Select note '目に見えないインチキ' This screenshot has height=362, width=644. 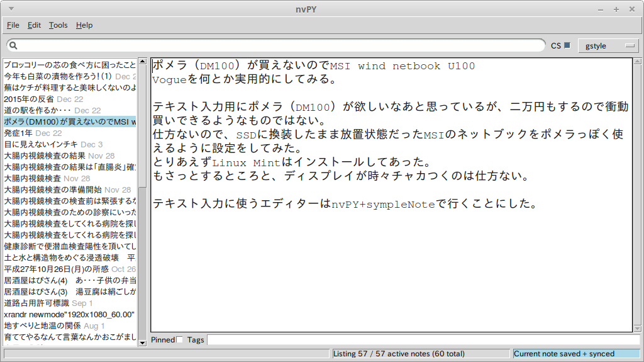click(70, 144)
